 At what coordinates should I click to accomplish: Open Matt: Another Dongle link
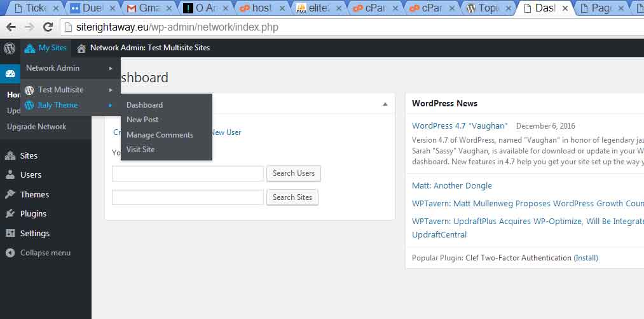[x=452, y=186]
